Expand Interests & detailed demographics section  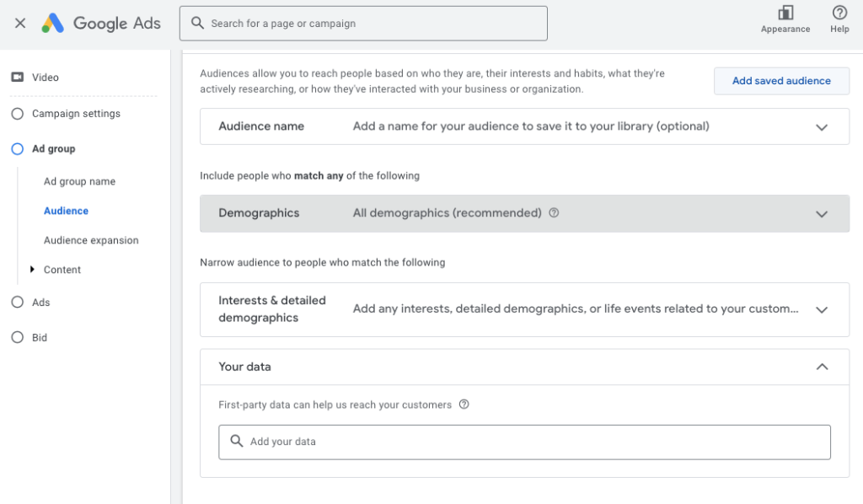click(822, 309)
